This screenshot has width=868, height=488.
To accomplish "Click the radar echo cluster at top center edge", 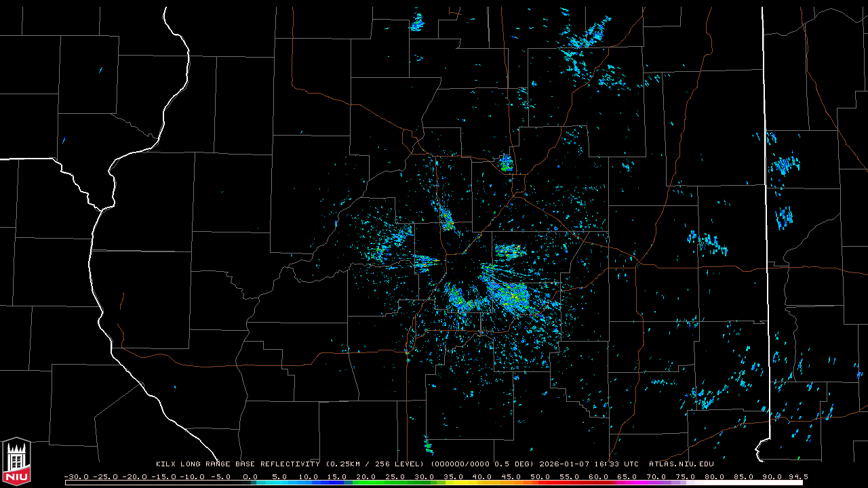I will pyautogui.click(x=416, y=24).
